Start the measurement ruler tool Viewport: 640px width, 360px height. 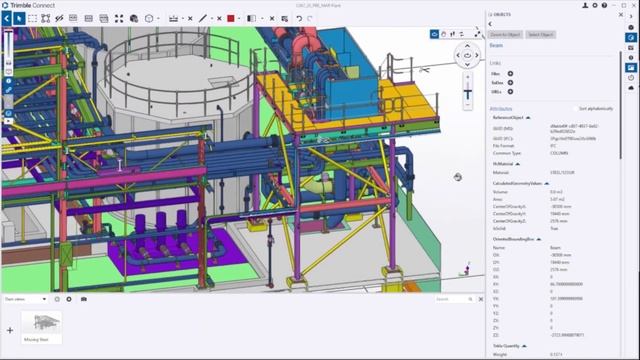[x=173, y=18]
